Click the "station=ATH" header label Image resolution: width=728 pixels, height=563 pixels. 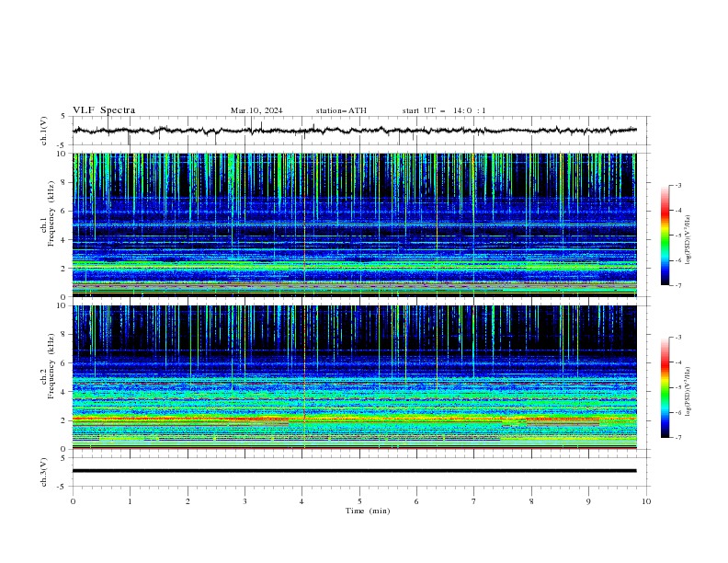341,110
